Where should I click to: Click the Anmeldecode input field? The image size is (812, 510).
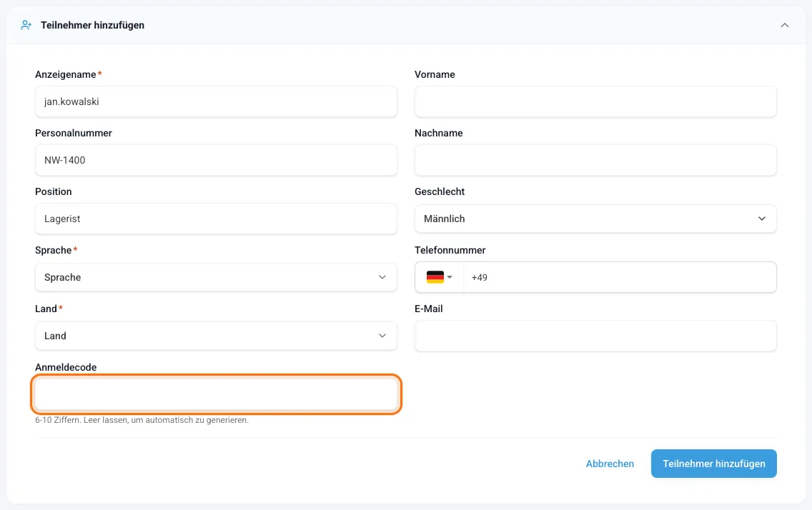coord(216,394)
